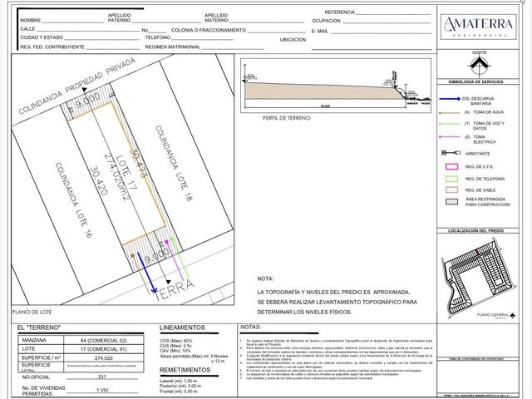Click the "Lateral (ml): 1.00 m" setback
The image size is (532, 399).
179,381
